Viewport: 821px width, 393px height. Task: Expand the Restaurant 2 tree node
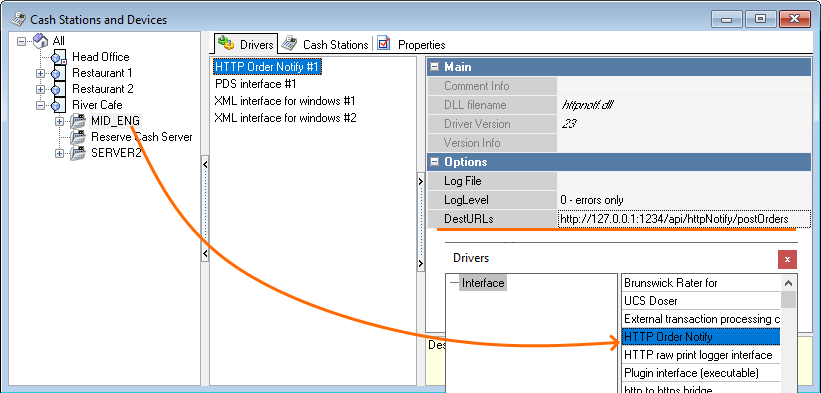tap(40, 89)
